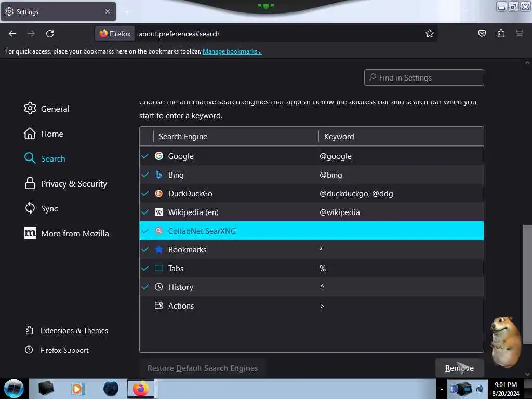Uncheck the DuckDuckGo search engine checkbox
The width and height of the screenshot is (532, 399).
coord(145,193)
